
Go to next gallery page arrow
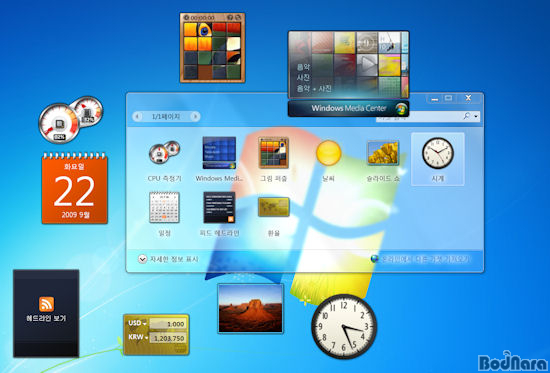(195, 116)
